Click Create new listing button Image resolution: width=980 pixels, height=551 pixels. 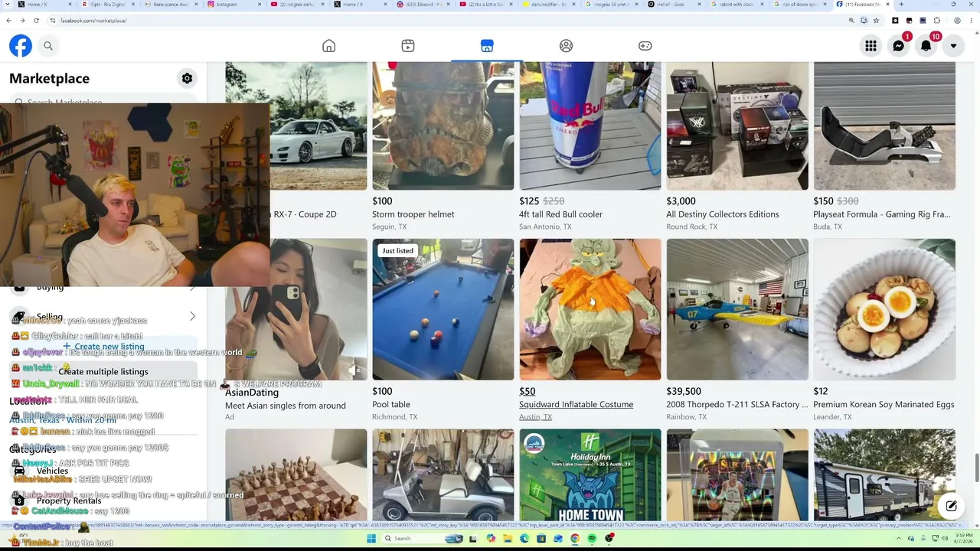[x=103, y=347]
